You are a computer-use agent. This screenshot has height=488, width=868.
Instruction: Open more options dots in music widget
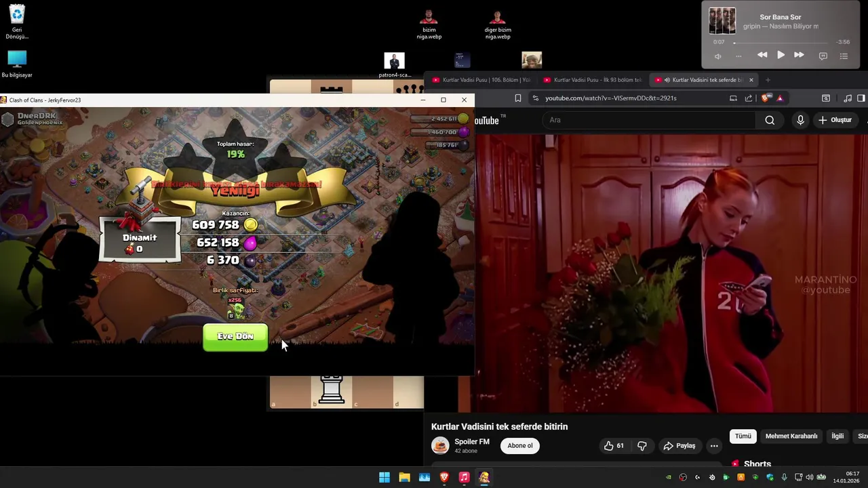pyautogui.click(x=738, y=56)
